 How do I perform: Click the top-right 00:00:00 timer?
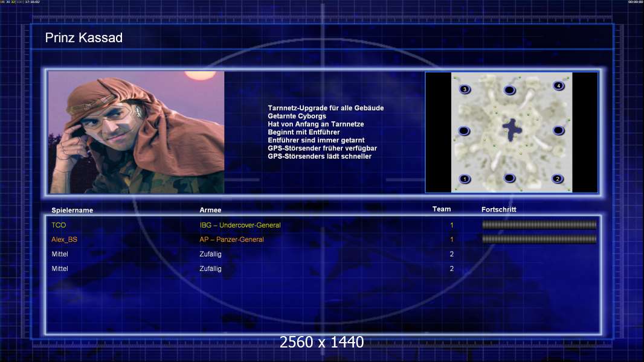coord(636,2)
